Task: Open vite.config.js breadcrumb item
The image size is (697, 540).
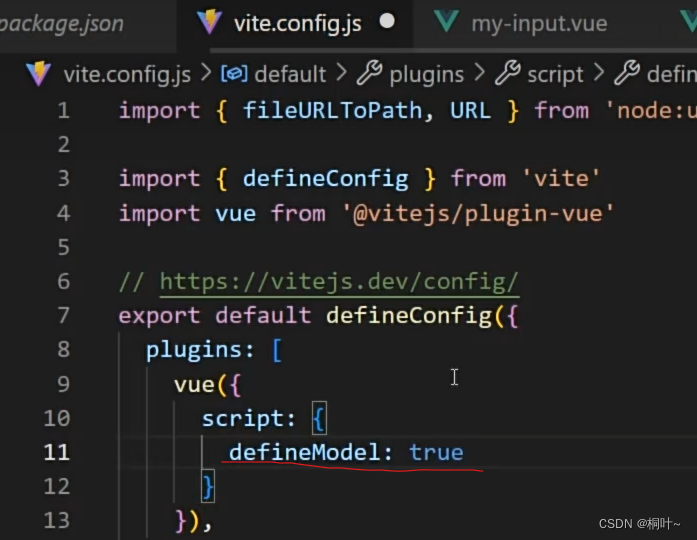Action: coord(127,74)
